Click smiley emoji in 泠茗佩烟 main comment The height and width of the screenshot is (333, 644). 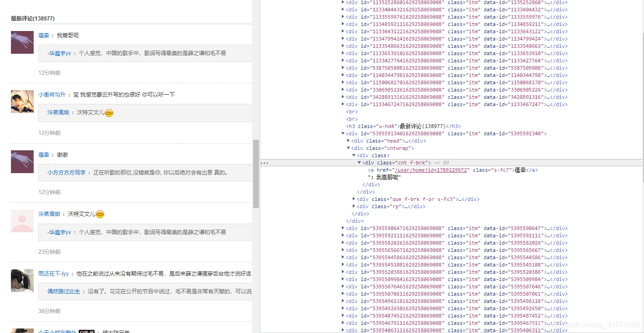coord(100,214)
